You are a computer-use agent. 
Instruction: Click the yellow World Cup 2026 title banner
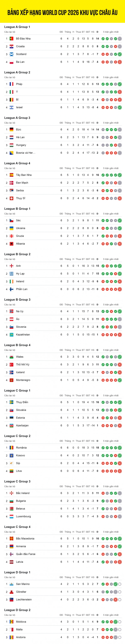click(62, 12)
